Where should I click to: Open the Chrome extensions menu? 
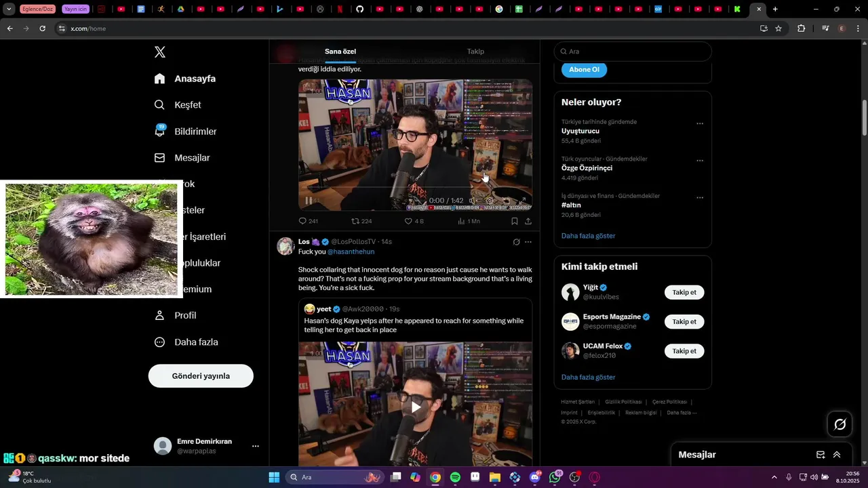click(x=801, y=28)
